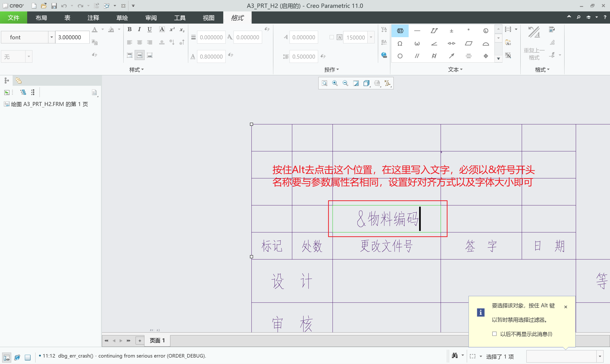Open the fill color bucket button

111,30
